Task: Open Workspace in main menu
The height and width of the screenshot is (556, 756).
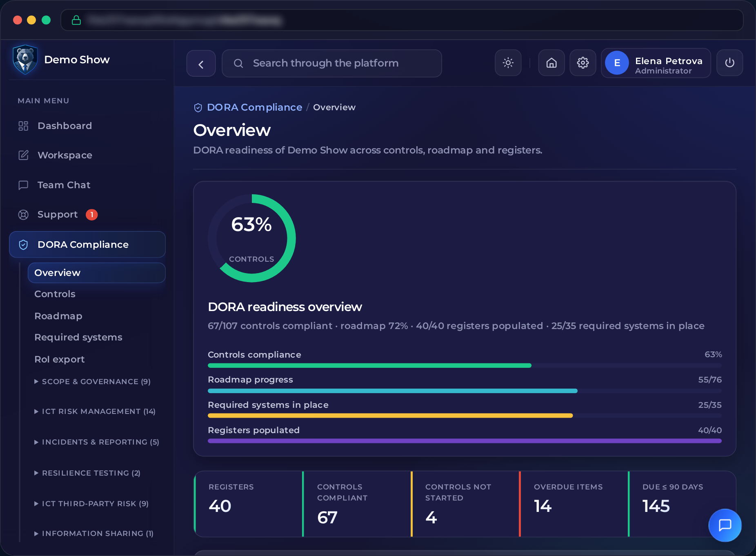Action: coord(87,155)
